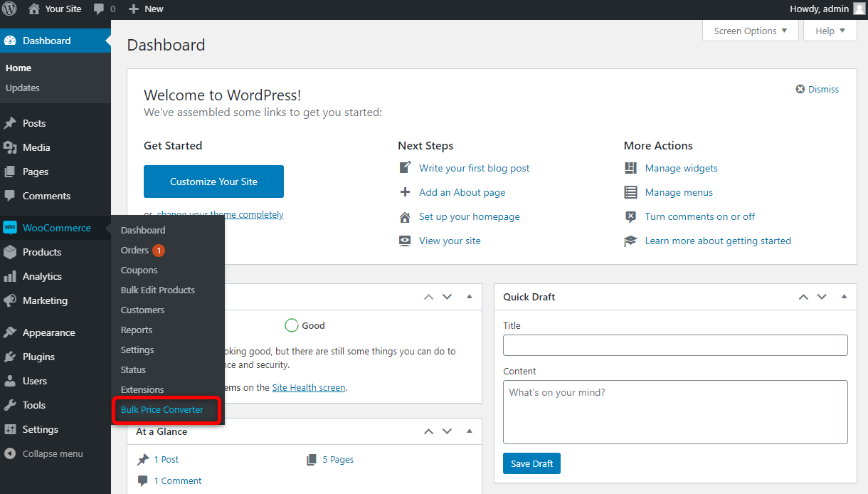Open the Turn comments on or off link
Image resolution: width=868 pixels, height=494 pixels.
point(700,216)
